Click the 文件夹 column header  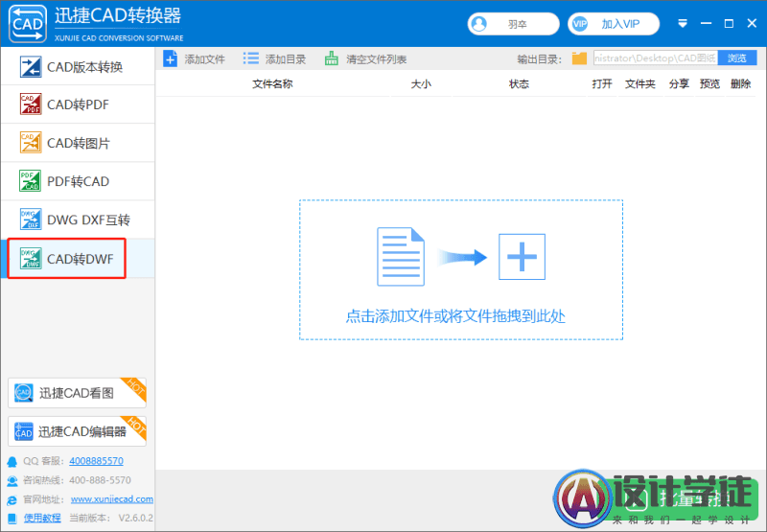click(x=640, y=84)
